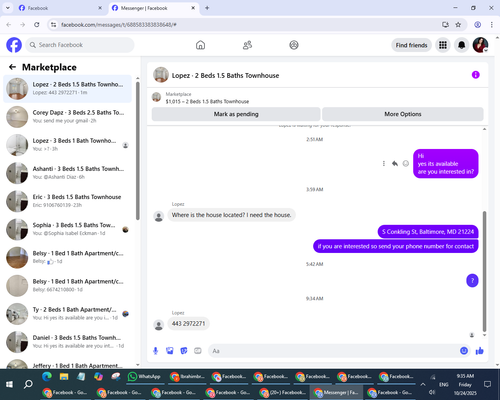The image size is (500, 400).
Task: Open the Windows Start menu
Action: point(9,384)
